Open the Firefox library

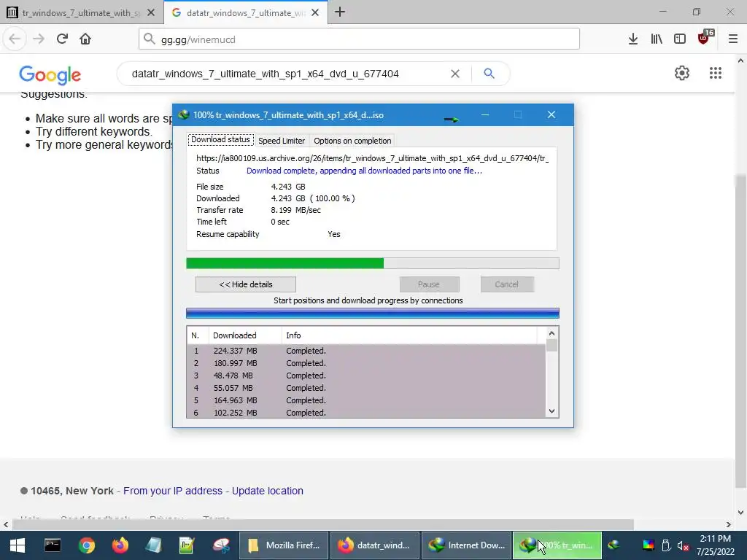coord(657,39)
